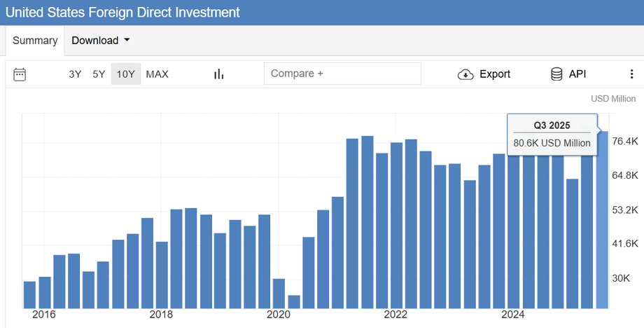Switch to the Summary tab
Viewport: 644px width, 328px height.
click(35, 41)
